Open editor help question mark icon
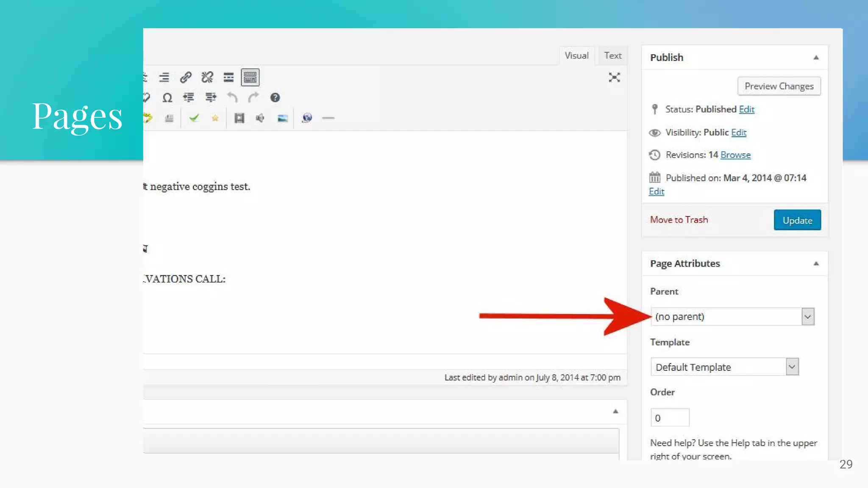Image resolution: width=868 pixels, height=488 pixels. coord(275,98)
